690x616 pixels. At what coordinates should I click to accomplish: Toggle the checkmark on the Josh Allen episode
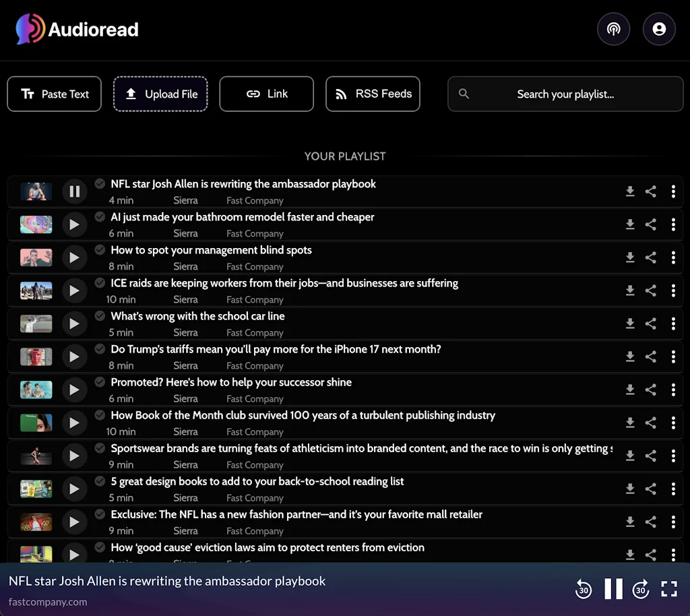(x=99, y=183)
